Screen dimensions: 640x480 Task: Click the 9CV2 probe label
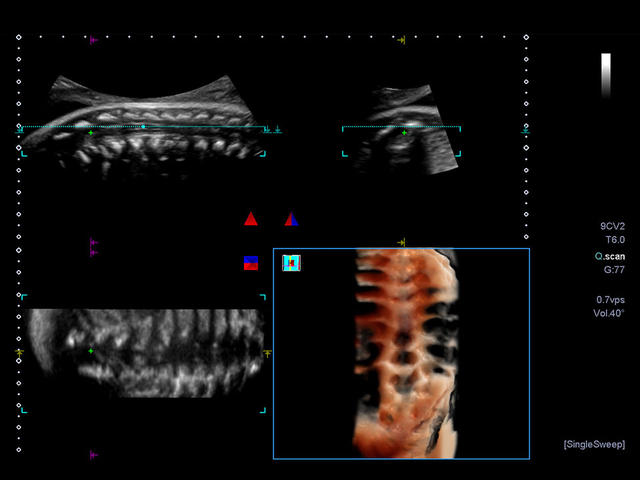pyautogui.click(x=612, y=226)
